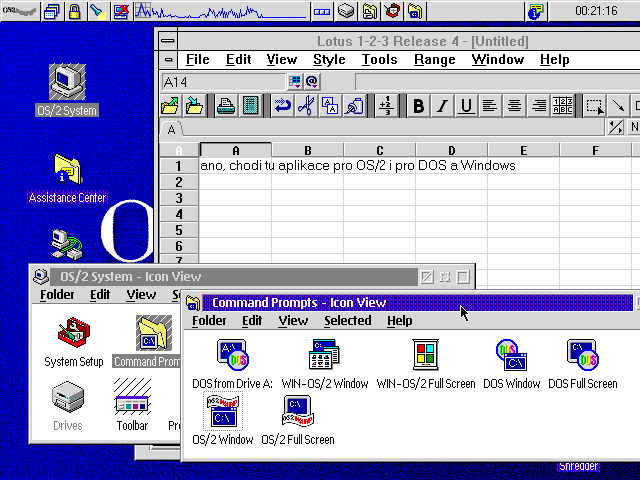The image size is (640, 480).
Task: Open the Lotus document control menu box
Action: pyautogui.click(x=168, y=60)
